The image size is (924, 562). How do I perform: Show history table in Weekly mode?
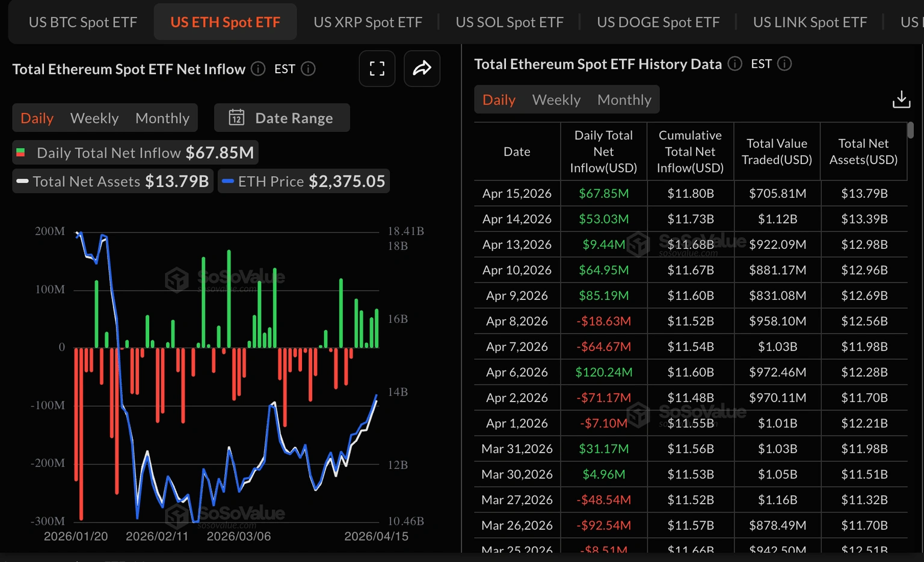click(x=556, y=100)
